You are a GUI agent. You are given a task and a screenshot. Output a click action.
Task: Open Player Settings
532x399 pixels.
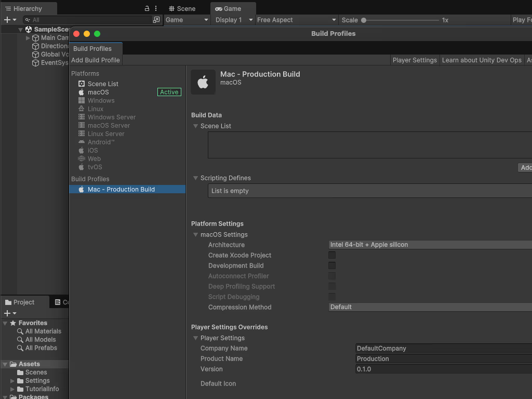tap(415, 60)
